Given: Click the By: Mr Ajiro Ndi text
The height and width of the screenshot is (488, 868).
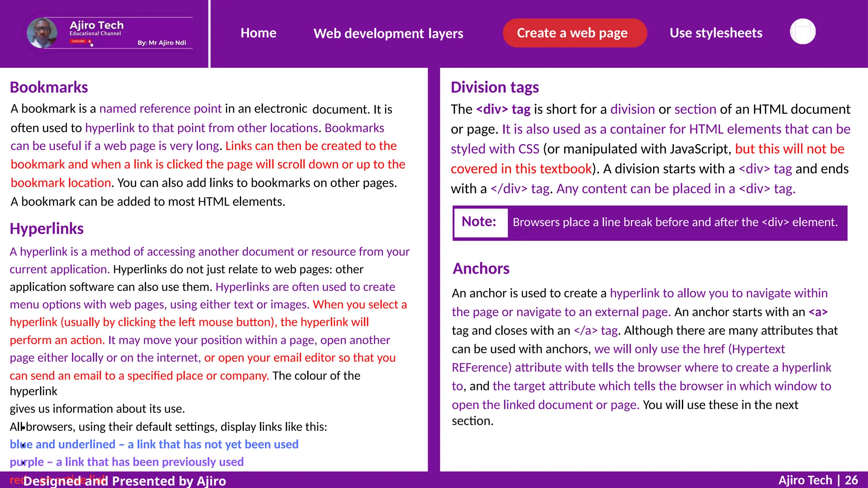Looking at the screenshot, I should 162,43.
